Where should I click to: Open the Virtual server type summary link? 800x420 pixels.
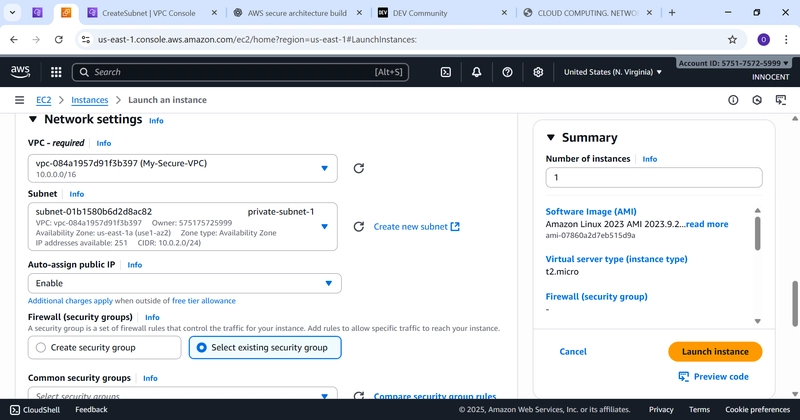click(616, 259)
